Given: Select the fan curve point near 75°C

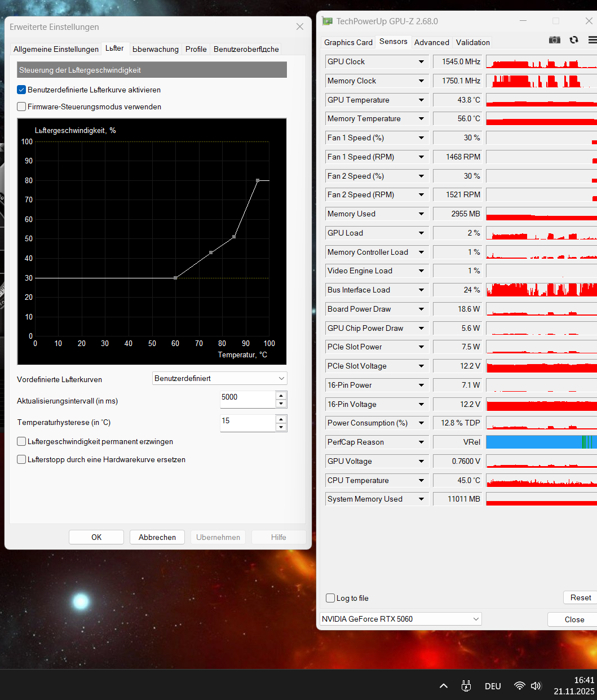Looking at the screenshot, I should pyautogui.click(x=211, y=253).
